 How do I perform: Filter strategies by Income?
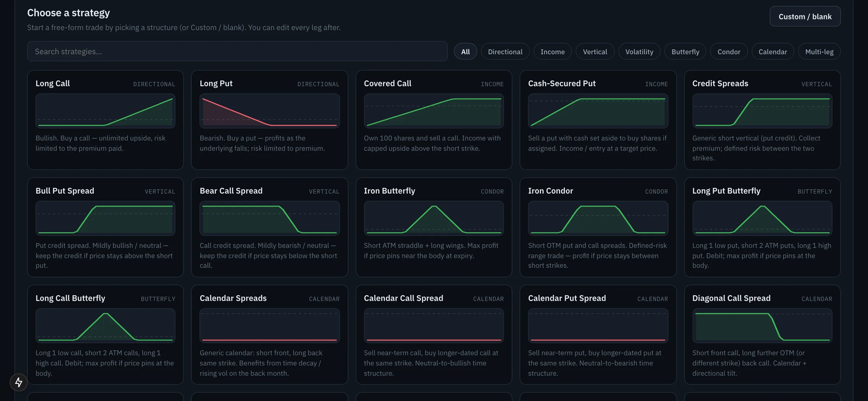click(553, 52)
